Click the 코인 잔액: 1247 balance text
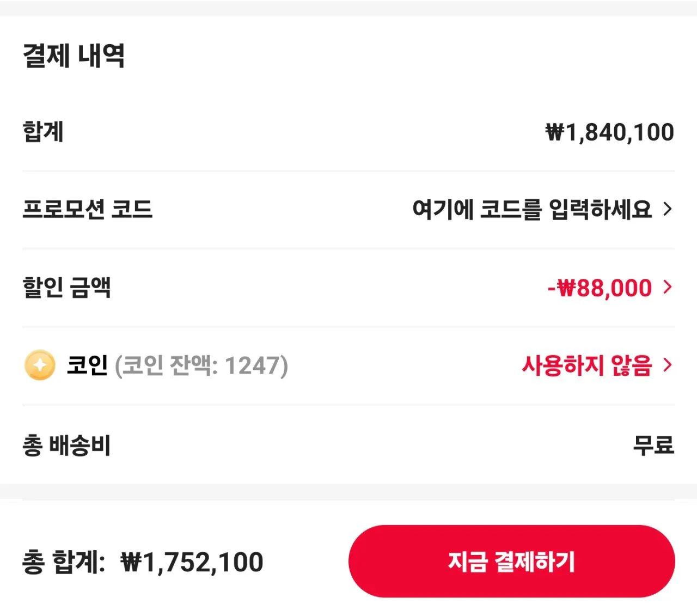Screen dimensions: 697x616 click(201, 365)
